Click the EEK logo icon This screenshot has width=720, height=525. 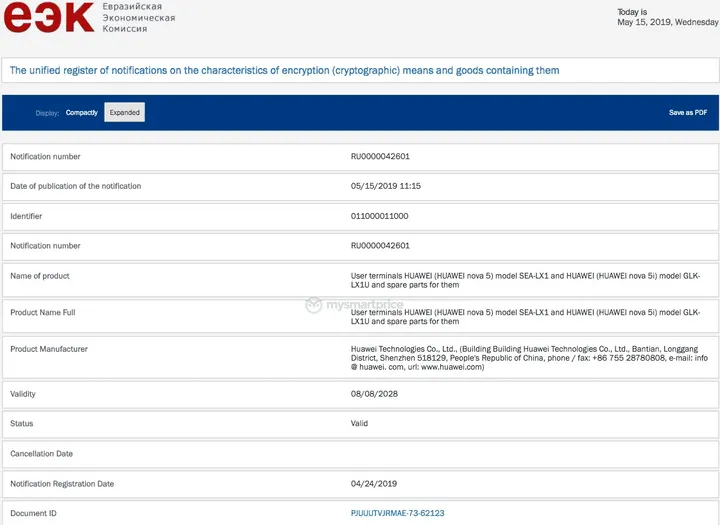[50, 18]
